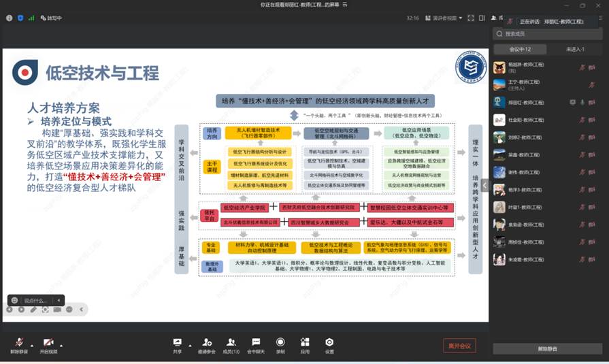609x364 pixels.
Task: Start recording with the 录制 icon
Action: [x=280, y=345]
